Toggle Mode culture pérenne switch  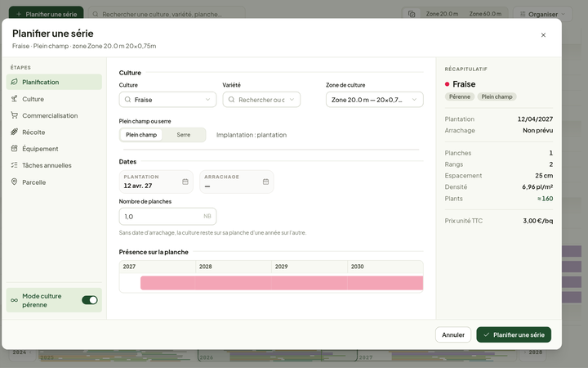(90, 300)
